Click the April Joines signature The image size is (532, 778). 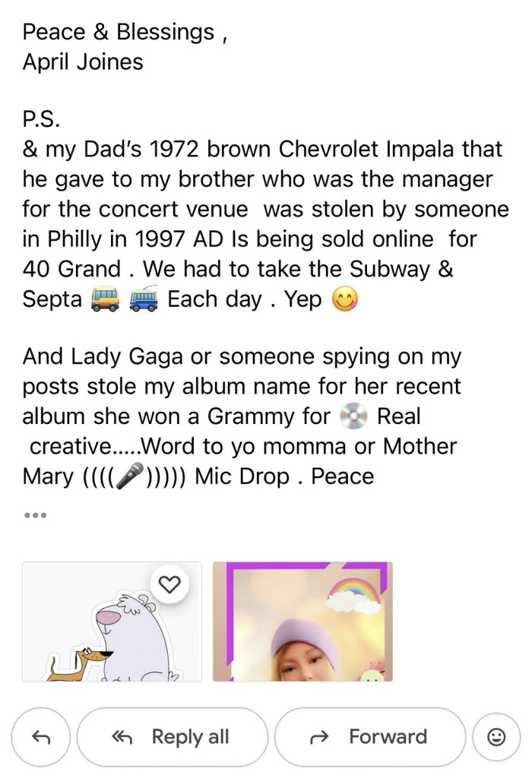tap(83, 62)
